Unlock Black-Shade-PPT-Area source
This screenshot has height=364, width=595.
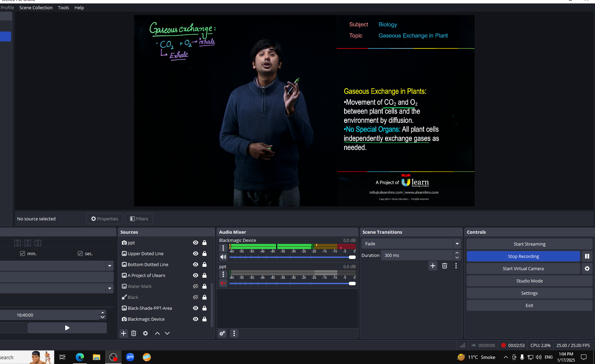204,308
